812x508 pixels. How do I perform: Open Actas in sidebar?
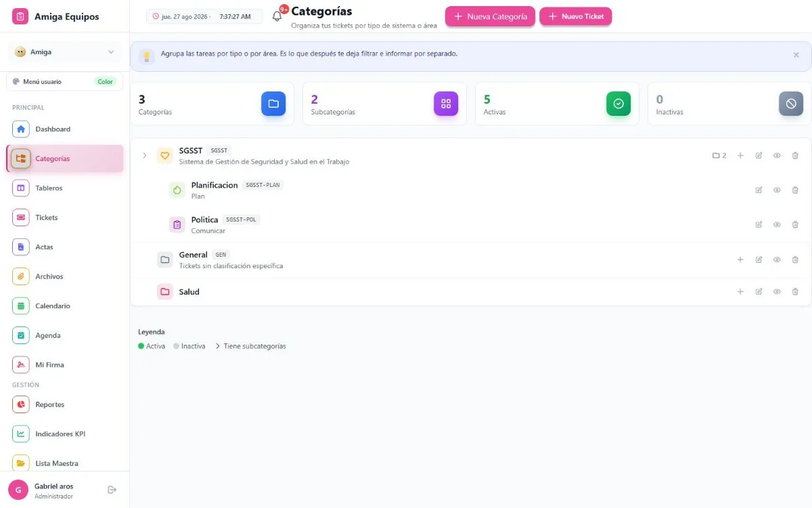pos(65,247)
